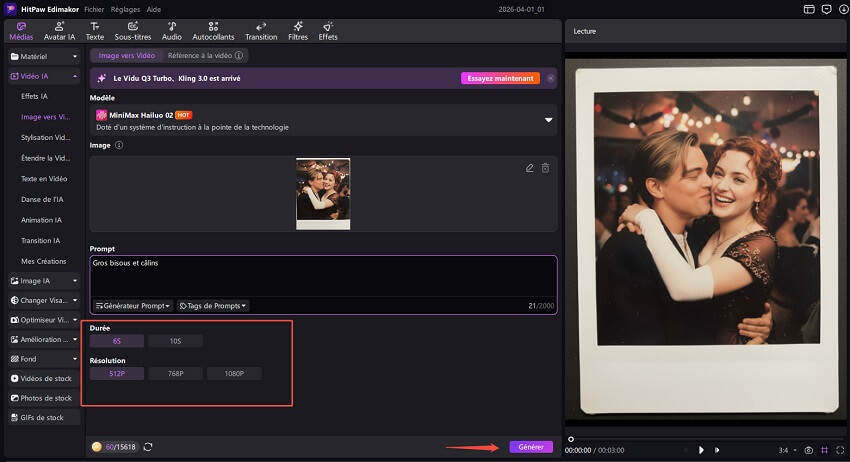Dismiss the Vidu Q3 Turbo banner

pyautogui.click(x=550, y=78)
